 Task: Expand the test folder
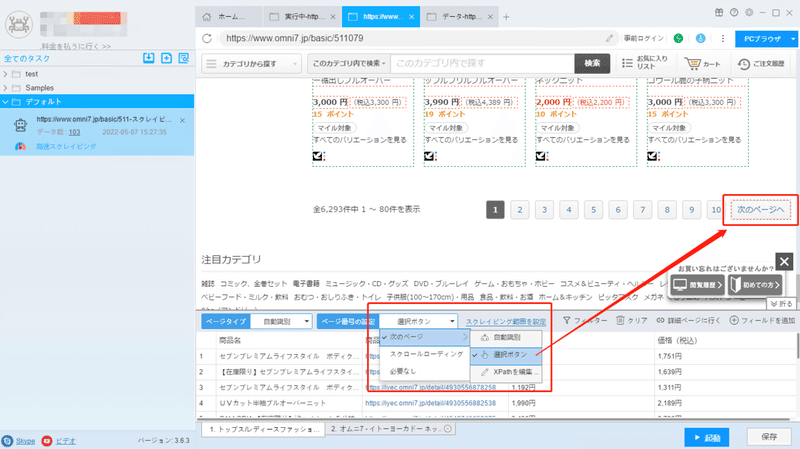pyautogui.click(x=6, y=74)
